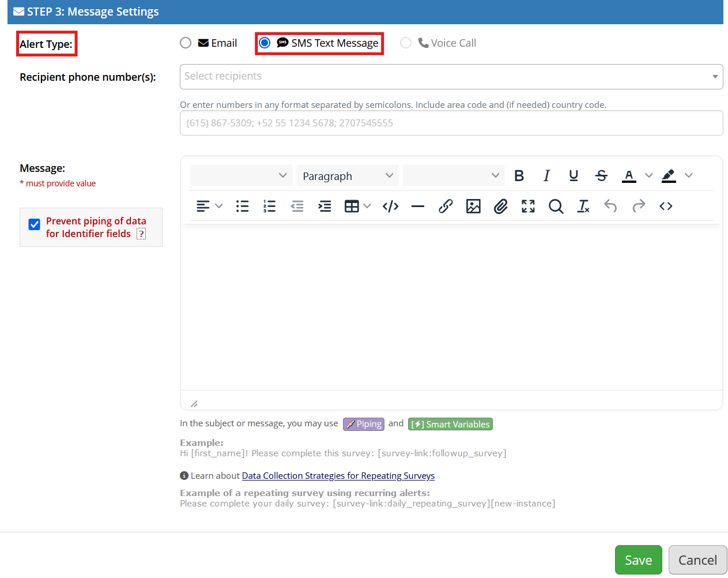Click the align left icon
The height and width of the screenshot is (578, 728).
[x=203, y=206]
